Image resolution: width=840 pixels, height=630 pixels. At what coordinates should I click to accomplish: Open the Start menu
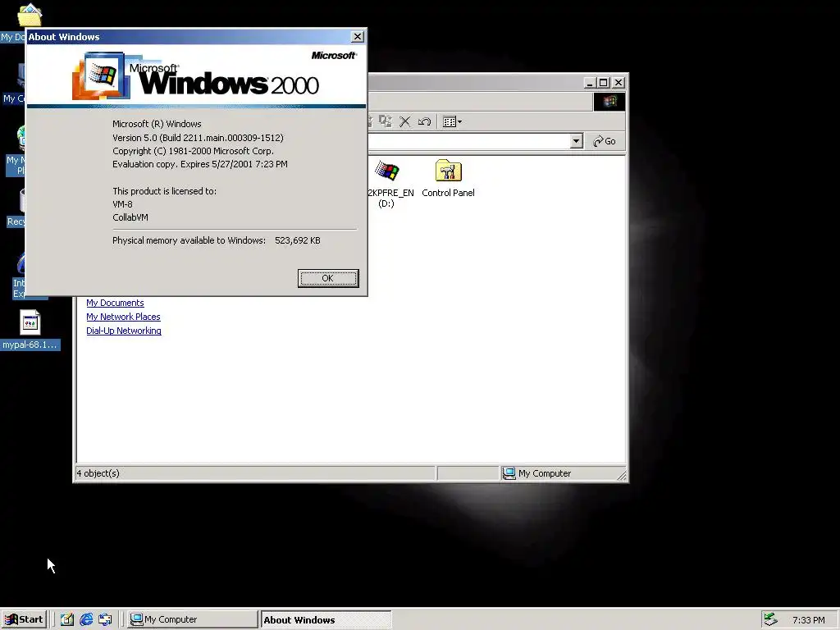(x=24, y=619)
